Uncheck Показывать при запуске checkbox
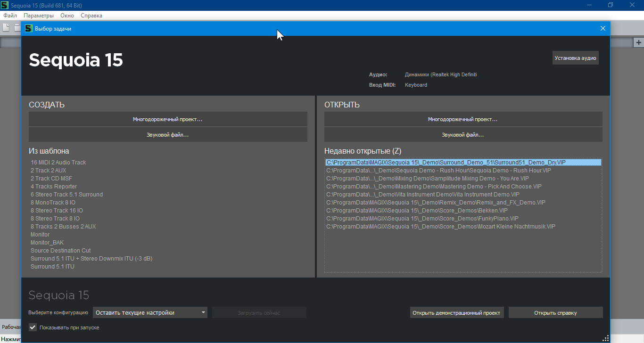This screenshot has width=644, height=343. pyautogui.click(x=33, y=327)
